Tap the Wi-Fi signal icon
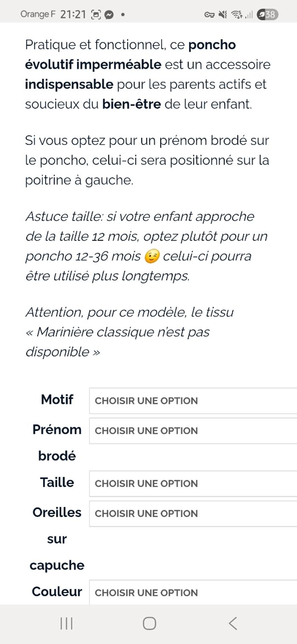 click(237, 15)
